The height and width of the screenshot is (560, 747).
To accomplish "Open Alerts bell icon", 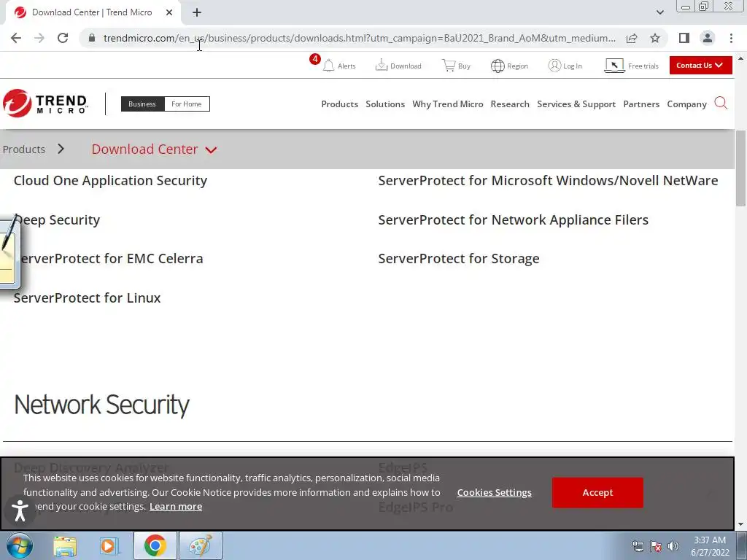I will coord(328,66).
